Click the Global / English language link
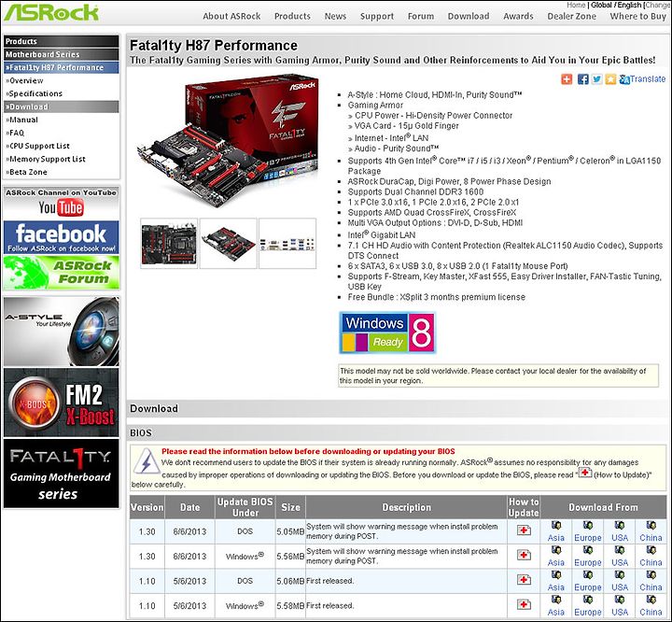Image resolution: width=672 pixels, height=622 pixels. (x=616, y=5)
